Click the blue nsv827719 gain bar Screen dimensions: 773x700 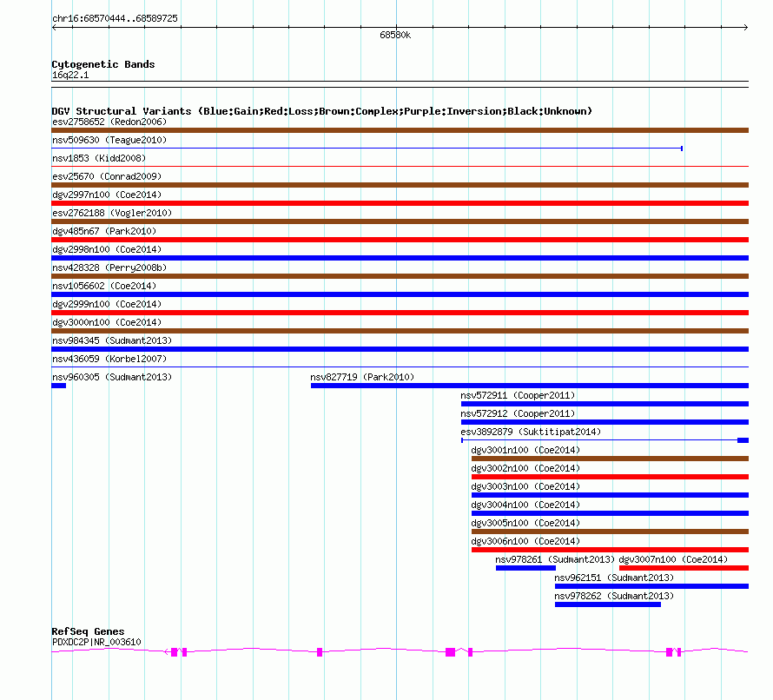pyautogui.click(x=530, y=386)
